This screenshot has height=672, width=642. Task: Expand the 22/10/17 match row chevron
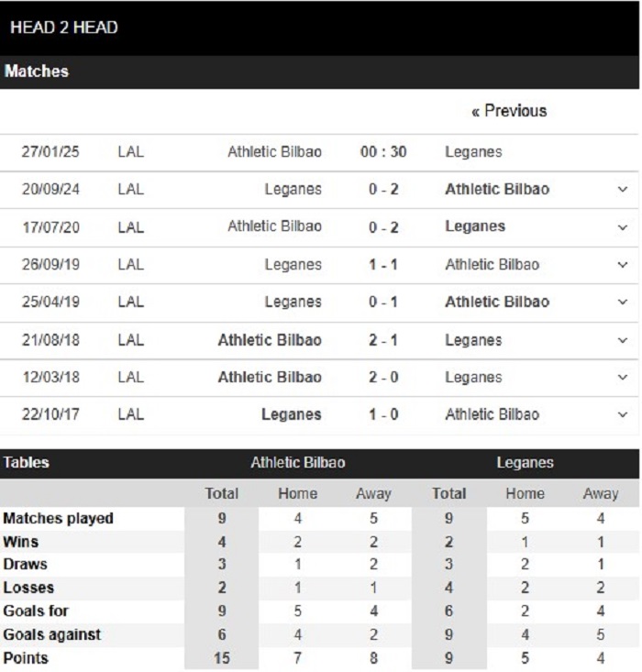[622, 414]
